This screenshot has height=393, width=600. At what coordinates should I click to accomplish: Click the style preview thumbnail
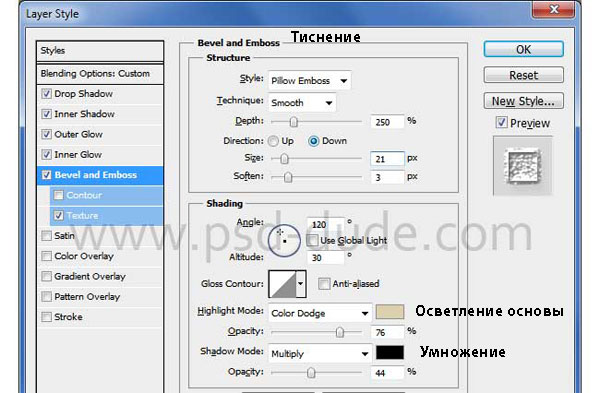pyautogui.click(x=523, y=166)
